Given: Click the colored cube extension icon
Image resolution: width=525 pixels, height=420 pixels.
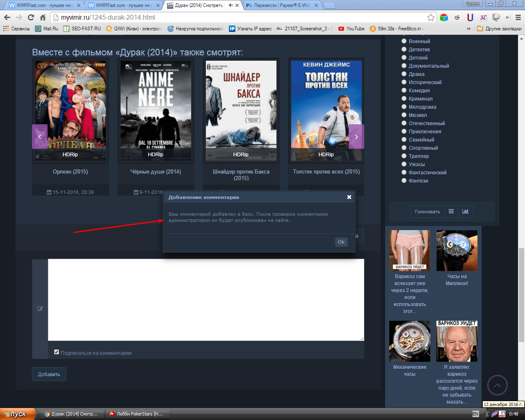Looking at the screenshot, I should tap(444, 17).
